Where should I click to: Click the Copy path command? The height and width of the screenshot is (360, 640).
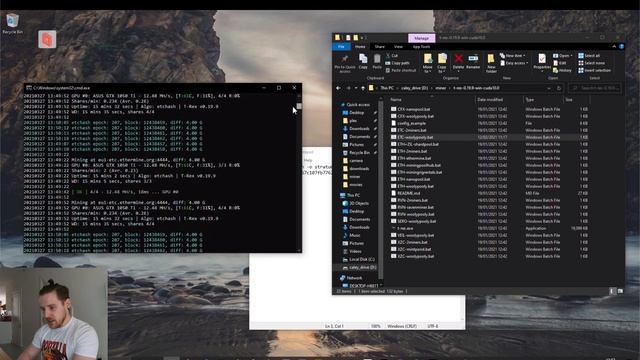point(398,63)
